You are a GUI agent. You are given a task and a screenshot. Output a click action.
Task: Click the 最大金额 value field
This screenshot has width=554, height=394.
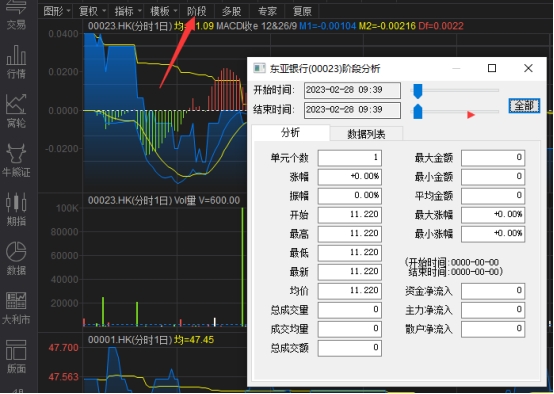click(x=493, y=158)
